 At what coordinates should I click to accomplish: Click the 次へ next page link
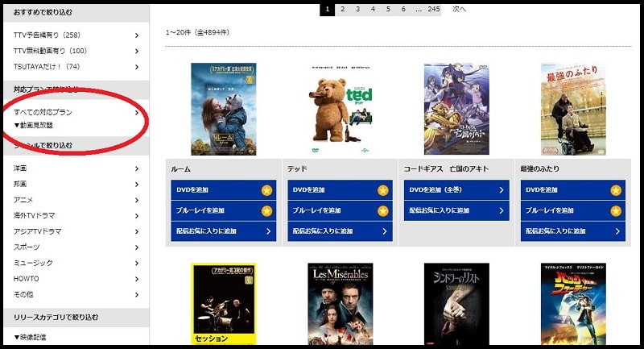click(459, 9)
